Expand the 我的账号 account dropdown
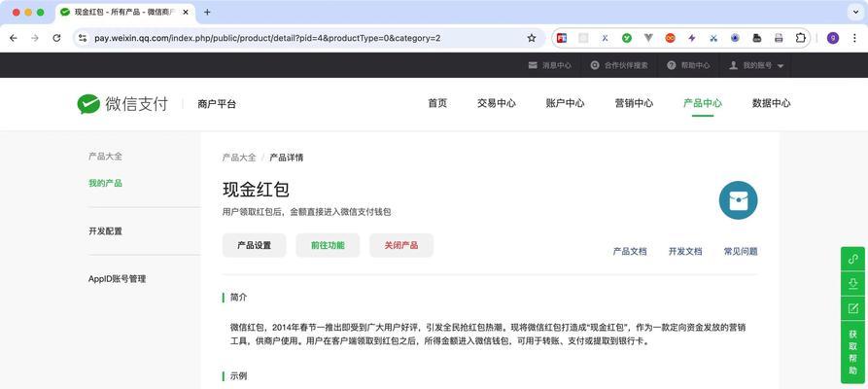The image size is (868, 389). click(x=757, y=65)
